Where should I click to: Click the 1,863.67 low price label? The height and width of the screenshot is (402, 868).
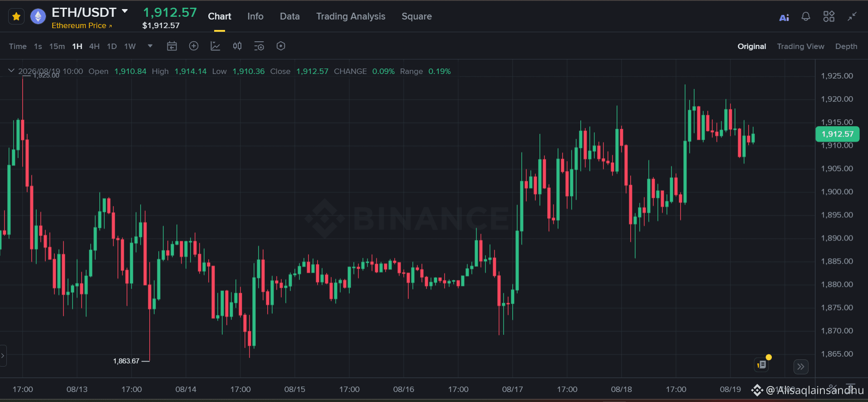[x=126, y=361]
